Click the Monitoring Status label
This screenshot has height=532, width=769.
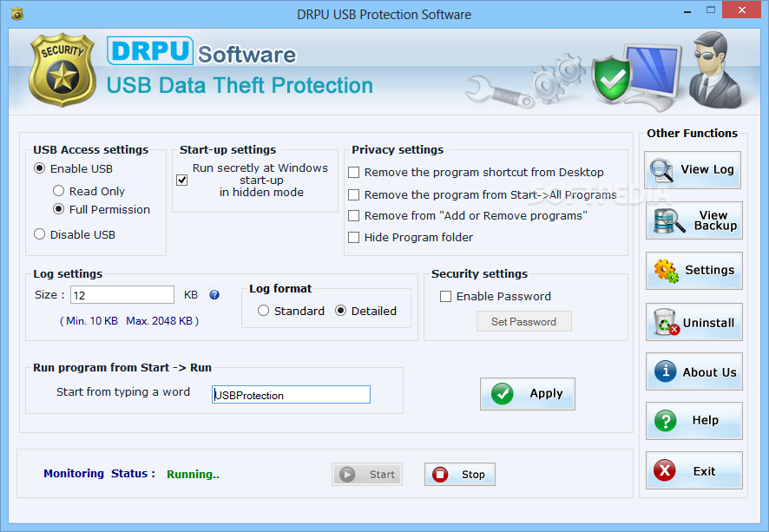(x=99, y=473)
